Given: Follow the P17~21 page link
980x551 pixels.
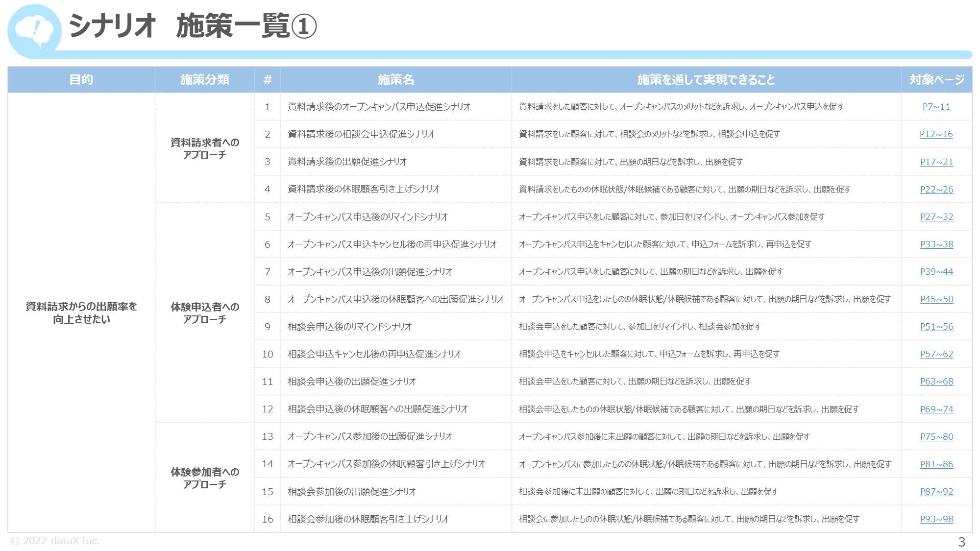Looking at the screenshot, I should click(936, 162).
